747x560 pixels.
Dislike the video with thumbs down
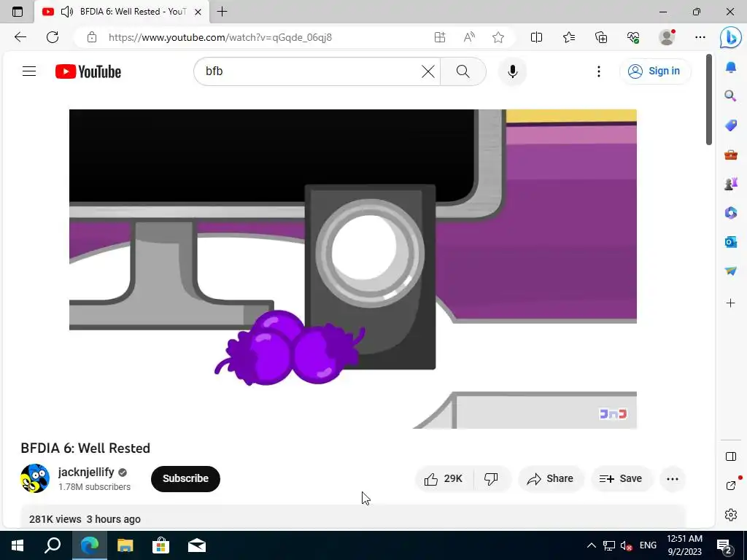point(492,478)
